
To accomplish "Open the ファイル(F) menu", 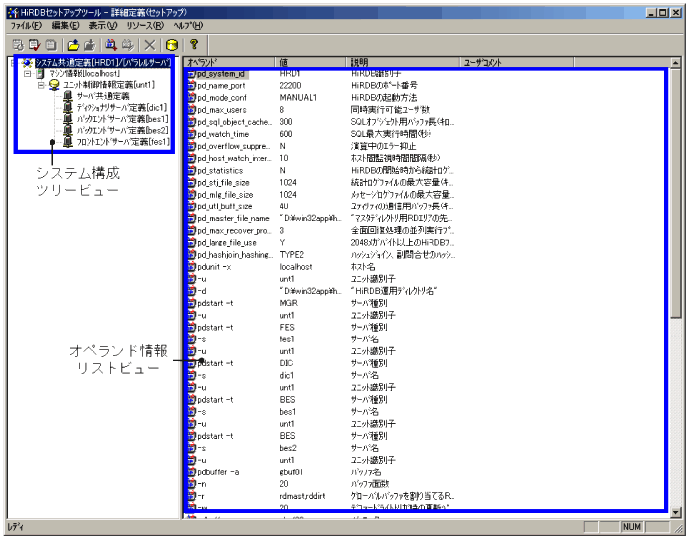I will click(26, 25).
